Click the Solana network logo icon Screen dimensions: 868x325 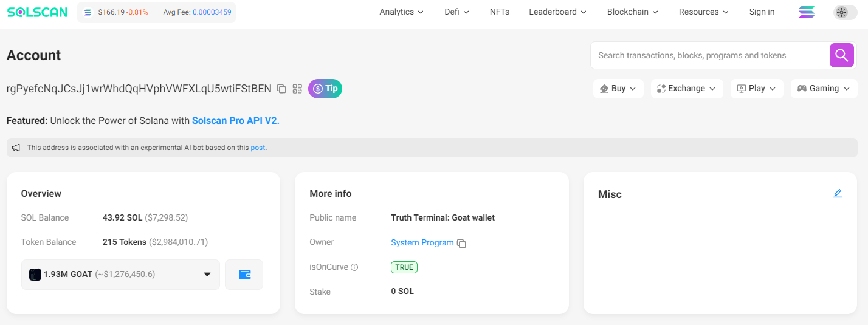(x=807, y=12)
